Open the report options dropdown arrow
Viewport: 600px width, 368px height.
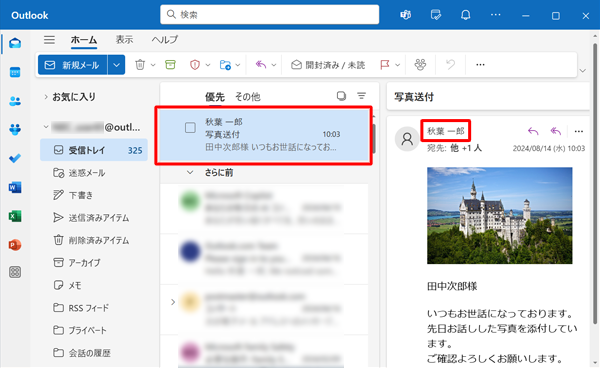click(208, 65)
